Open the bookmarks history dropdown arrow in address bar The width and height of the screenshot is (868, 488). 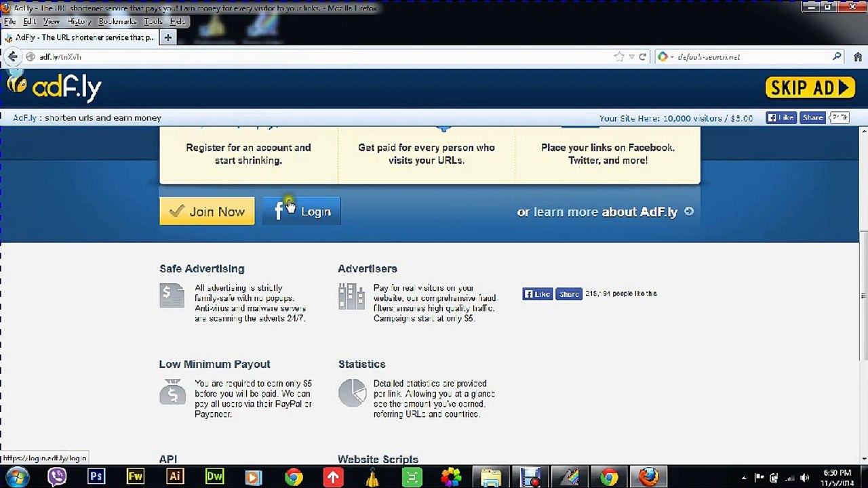point(631,57)
